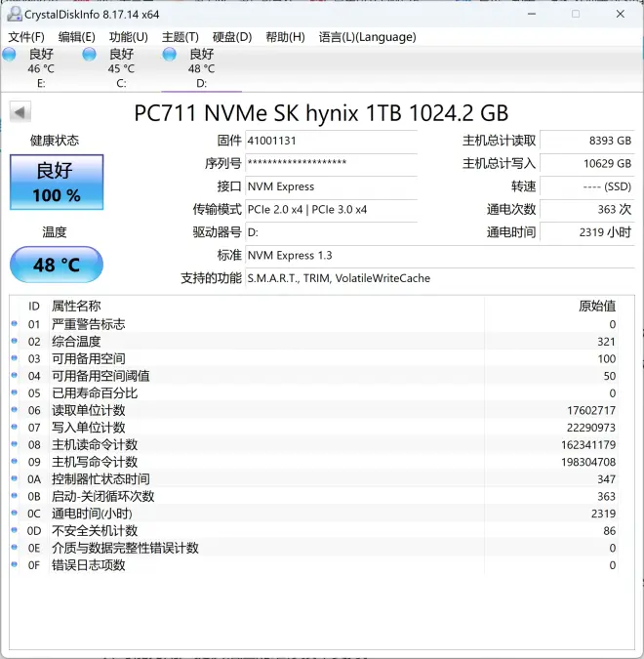Click the rotation rate ---- (SSD) value
The width and height of the screenshot is (644, 659).
[586, 186]
